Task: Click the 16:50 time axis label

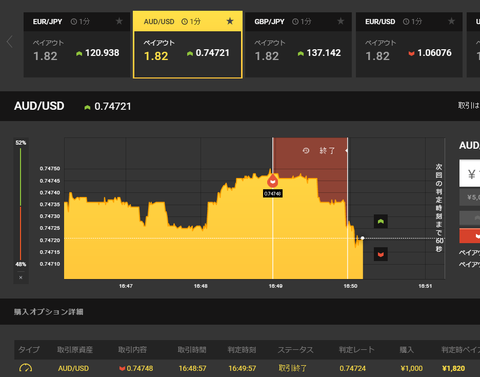Action: pyautogui.click(x=350, y=286)
